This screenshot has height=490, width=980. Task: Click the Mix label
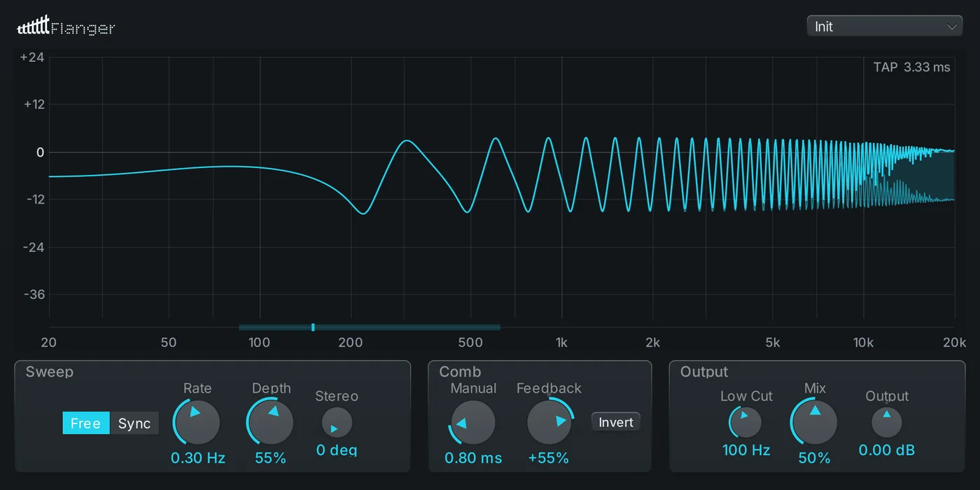coord(815,388)
